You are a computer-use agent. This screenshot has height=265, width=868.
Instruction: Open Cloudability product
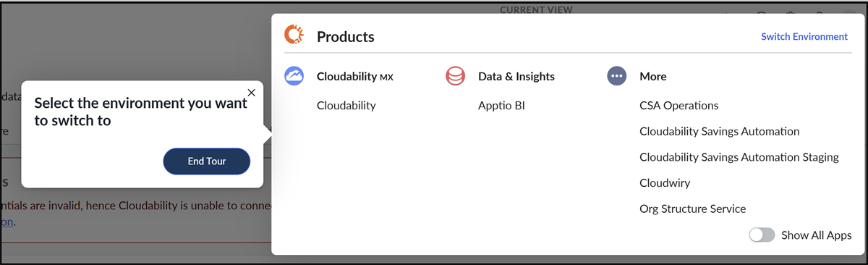(x=346, y=106)
